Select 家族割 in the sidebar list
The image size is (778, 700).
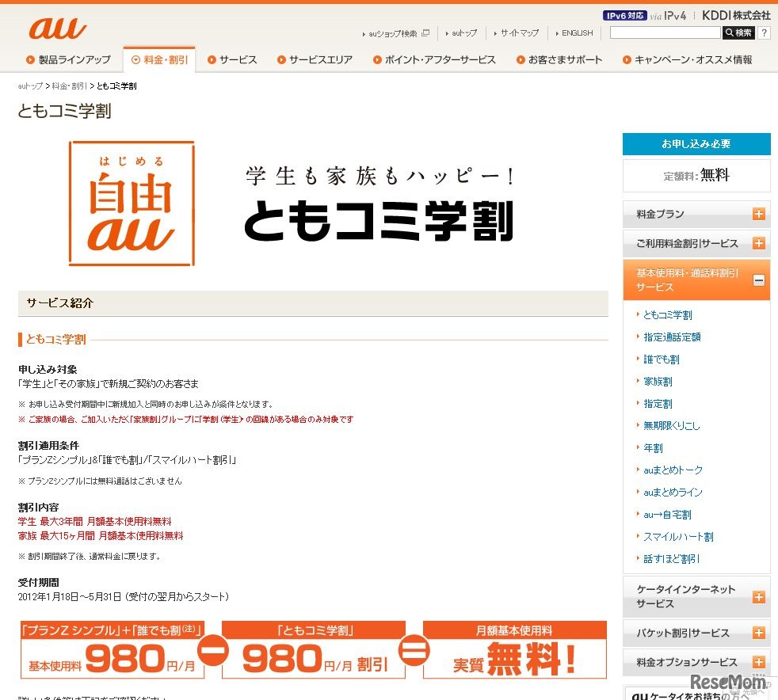click(x=658, y=381)
